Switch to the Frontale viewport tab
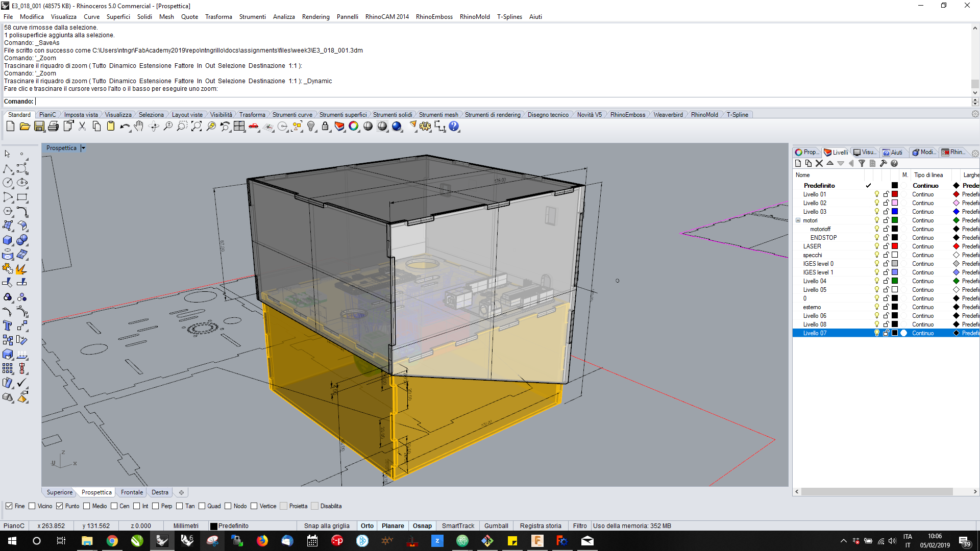 [131, 492]
